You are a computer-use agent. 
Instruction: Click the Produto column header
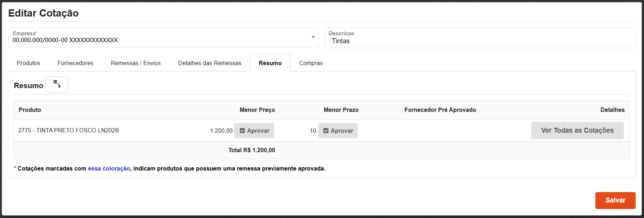(30, 110)
